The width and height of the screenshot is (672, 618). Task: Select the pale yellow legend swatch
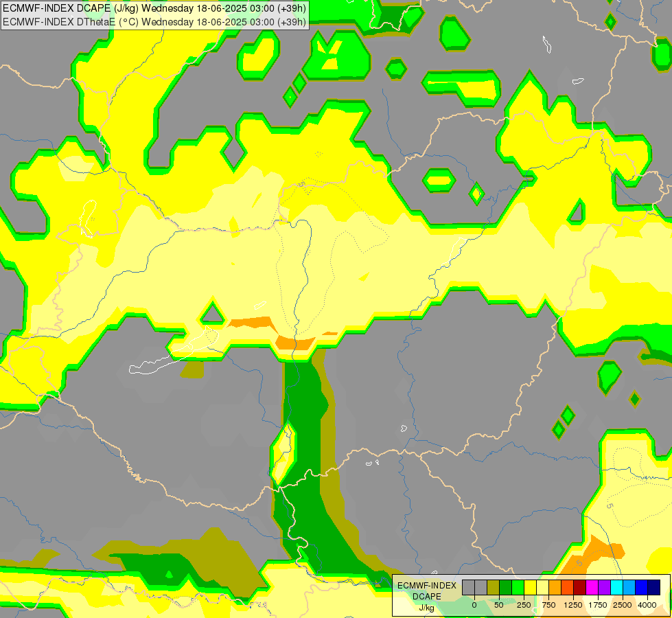[x=542, y=588]
